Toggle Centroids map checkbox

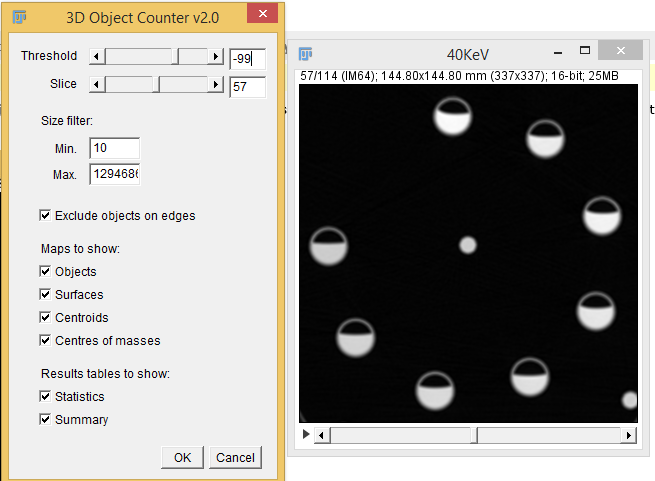(x=45, y=318)
